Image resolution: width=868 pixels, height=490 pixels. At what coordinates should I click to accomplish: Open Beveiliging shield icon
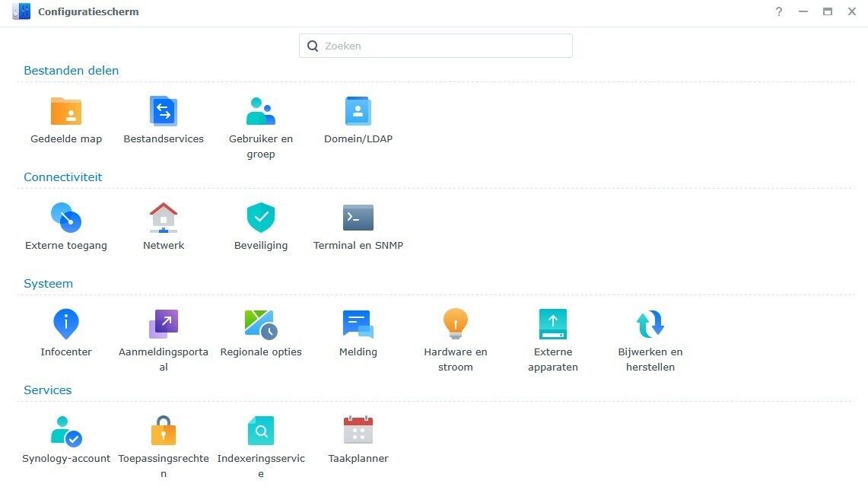click(261, 218)
